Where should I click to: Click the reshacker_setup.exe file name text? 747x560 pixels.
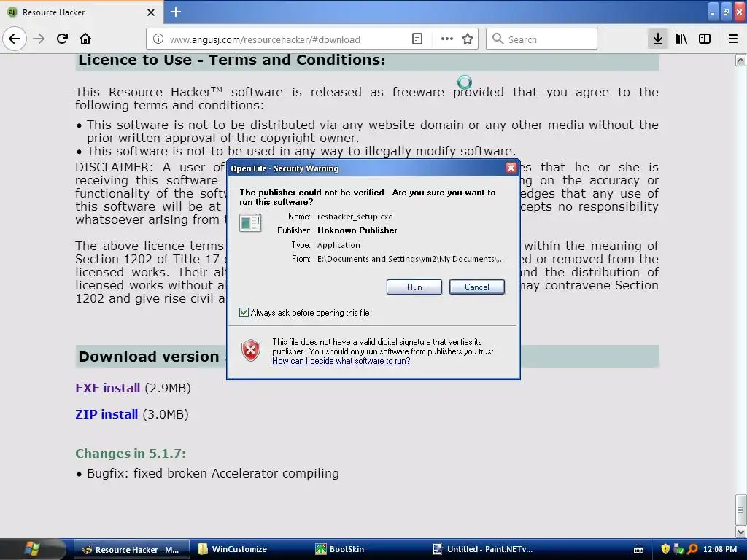pos(355,217)
